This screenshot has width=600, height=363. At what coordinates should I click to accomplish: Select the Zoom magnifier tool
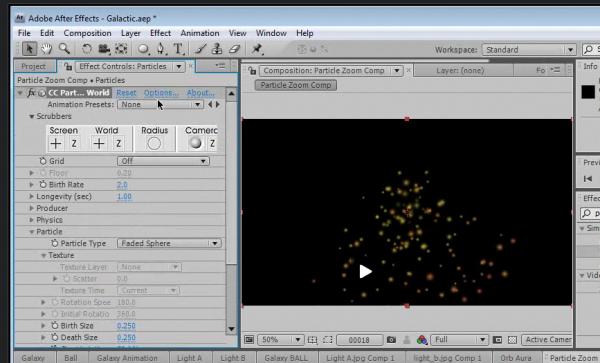[x=64, y=49]
